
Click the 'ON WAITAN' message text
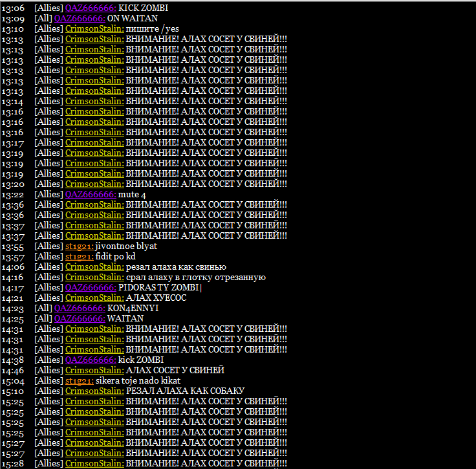(x=133, y=19)
